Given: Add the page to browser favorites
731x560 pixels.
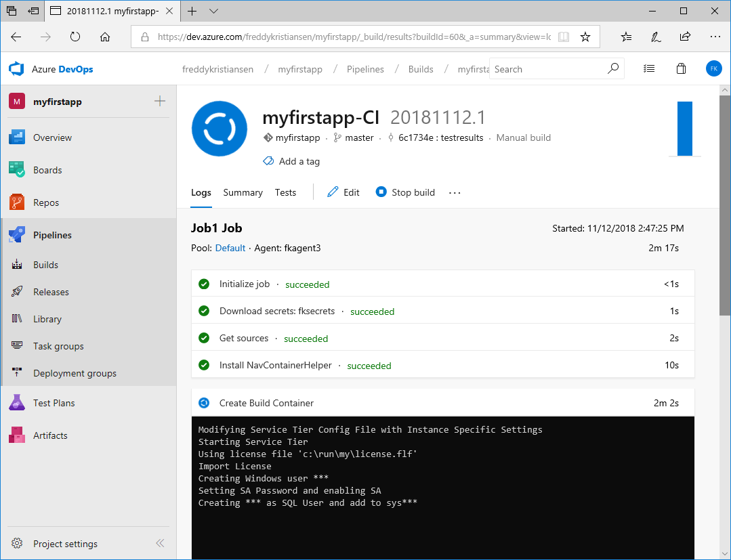Looking at the screenshot, I should tap(585, 37).
